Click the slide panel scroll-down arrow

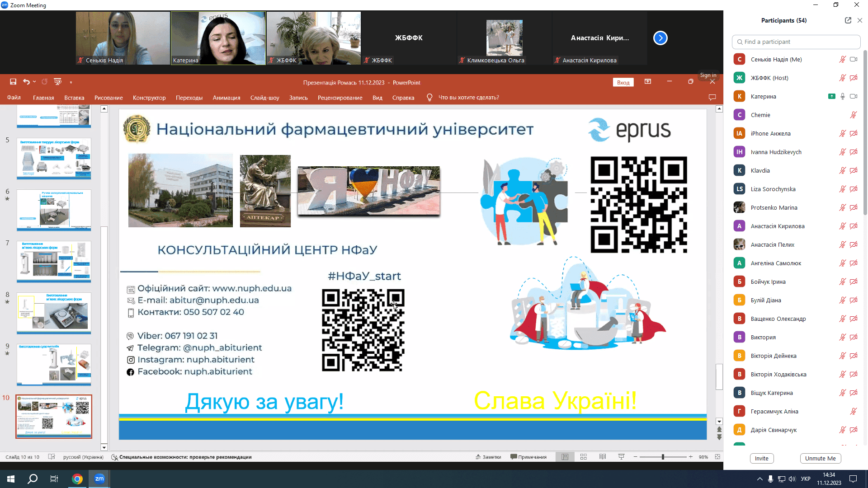click(x=104, y=447)
